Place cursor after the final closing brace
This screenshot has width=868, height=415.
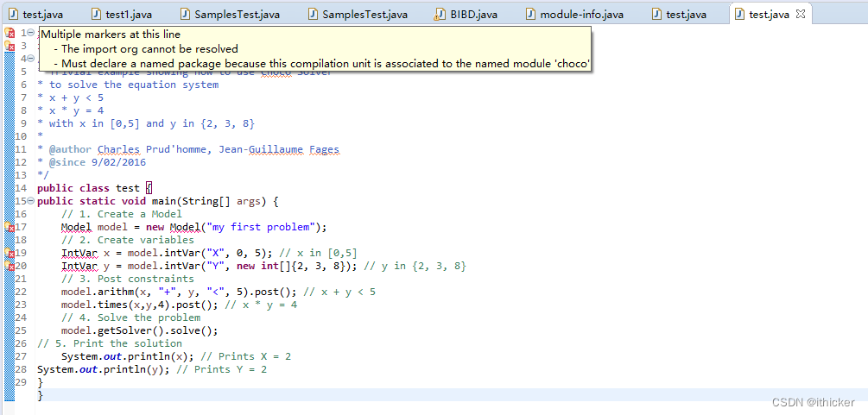(x=44, y=395)
